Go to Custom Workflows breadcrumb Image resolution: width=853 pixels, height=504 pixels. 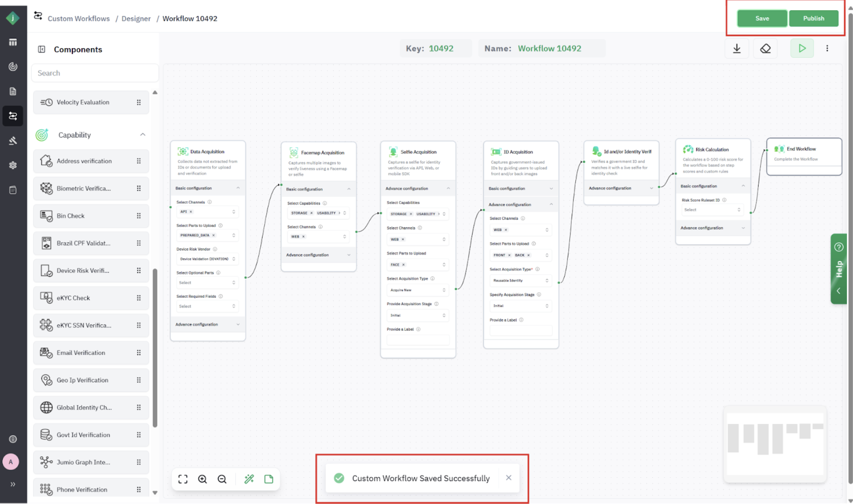pyautogui.click(x=78, y=19)
